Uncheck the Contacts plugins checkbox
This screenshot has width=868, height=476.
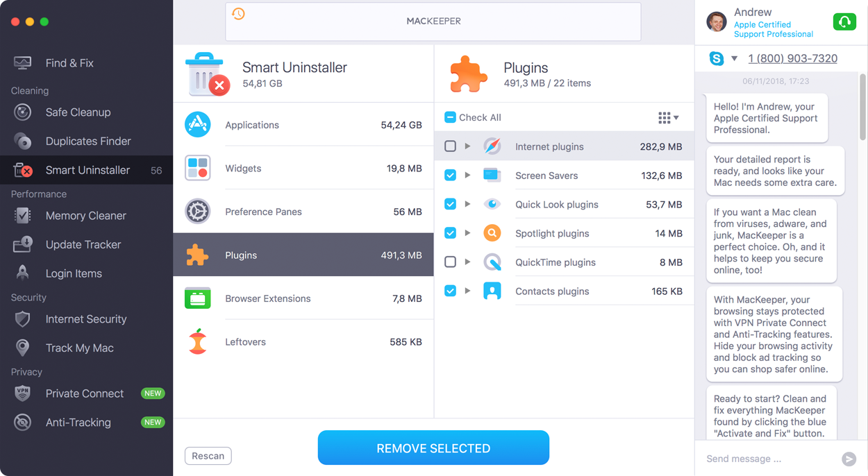click(450, 291)
